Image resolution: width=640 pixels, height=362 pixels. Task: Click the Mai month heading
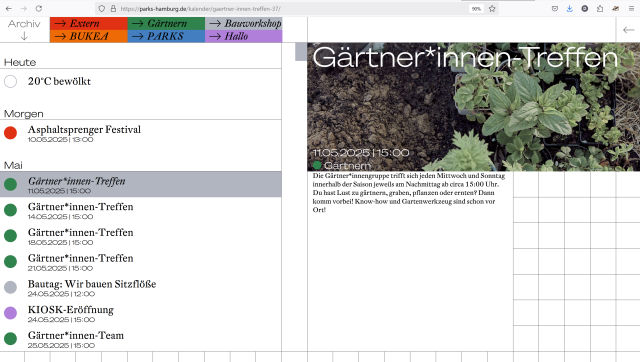[13, 165]
